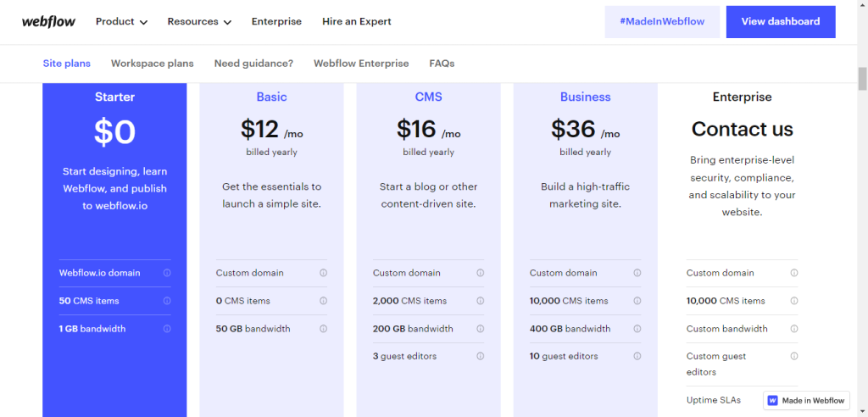Click info icon next to CMS 3 guest editors
The height and width of the screenshot is (417, 868).
click(x=480, y=356)
